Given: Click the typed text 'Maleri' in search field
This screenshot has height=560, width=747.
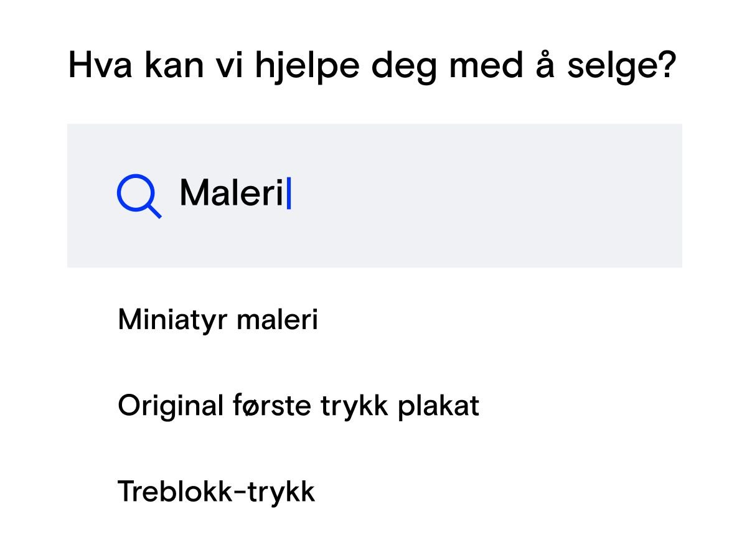Looking at the screenshot, I should click(x=231, y=194).
